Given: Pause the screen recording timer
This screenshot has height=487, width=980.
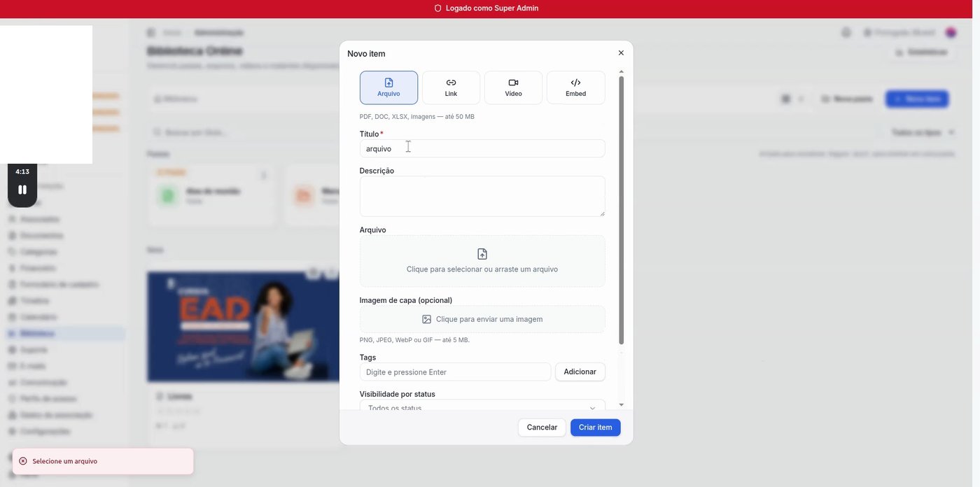Looking at the screenshot, I should [22, 190].
